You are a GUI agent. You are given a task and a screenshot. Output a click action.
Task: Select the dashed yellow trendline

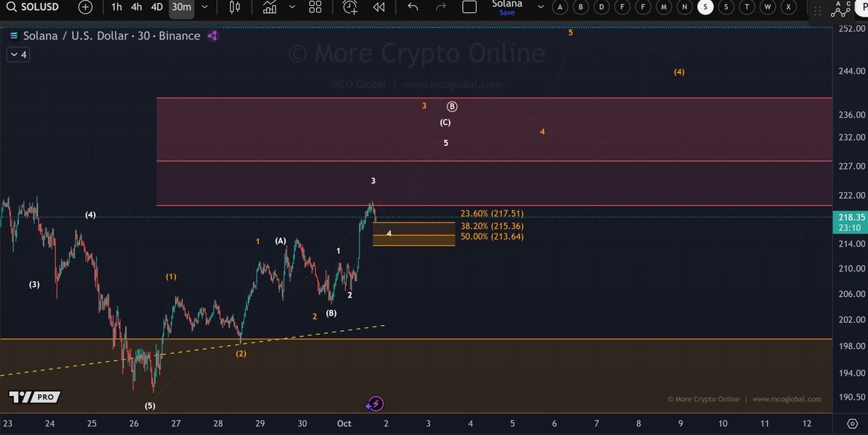(192, 350)
